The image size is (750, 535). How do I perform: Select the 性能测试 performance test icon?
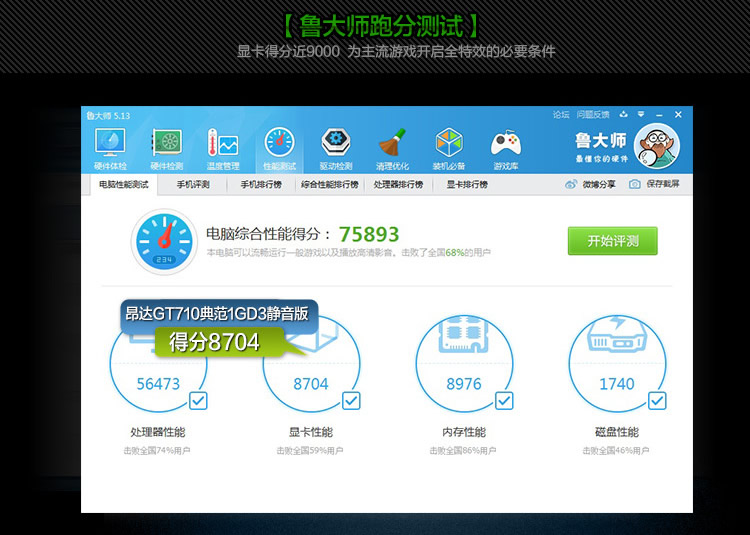(x=279, y=142)
